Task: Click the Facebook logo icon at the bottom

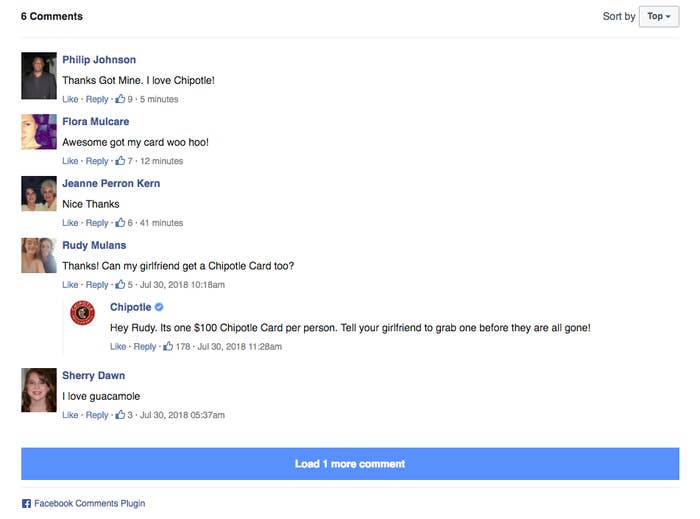Action: [26, 503]
